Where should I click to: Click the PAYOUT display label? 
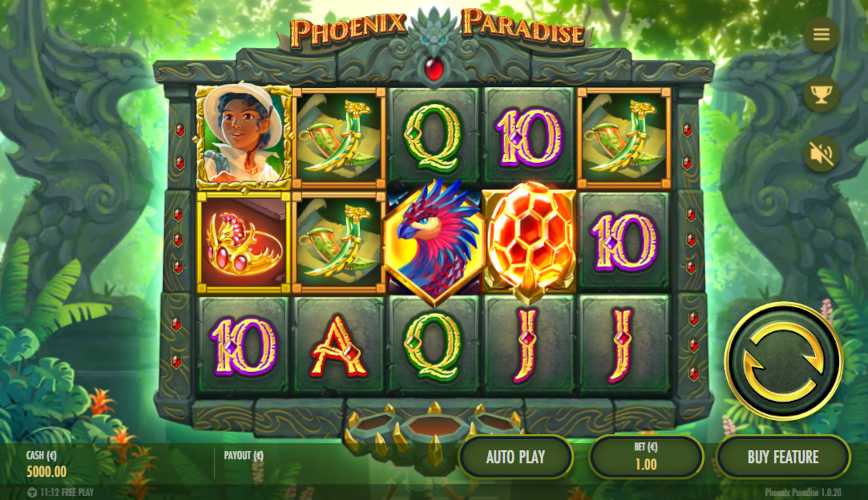tap(244, 456)
